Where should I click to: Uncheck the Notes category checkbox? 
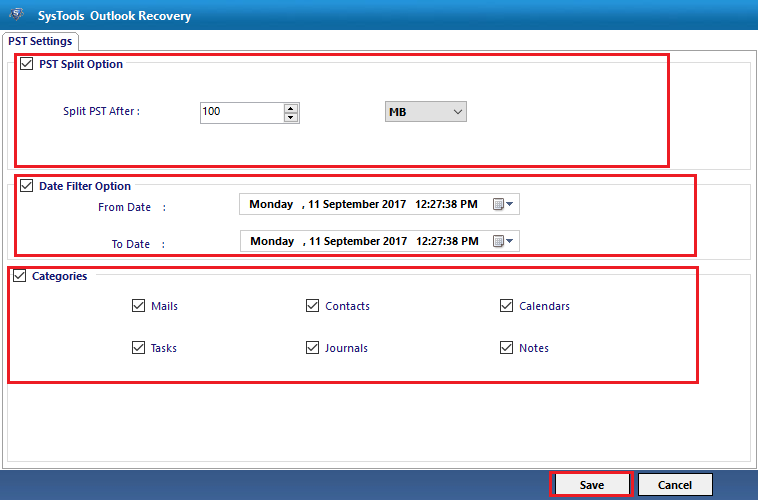pos(506,348)
